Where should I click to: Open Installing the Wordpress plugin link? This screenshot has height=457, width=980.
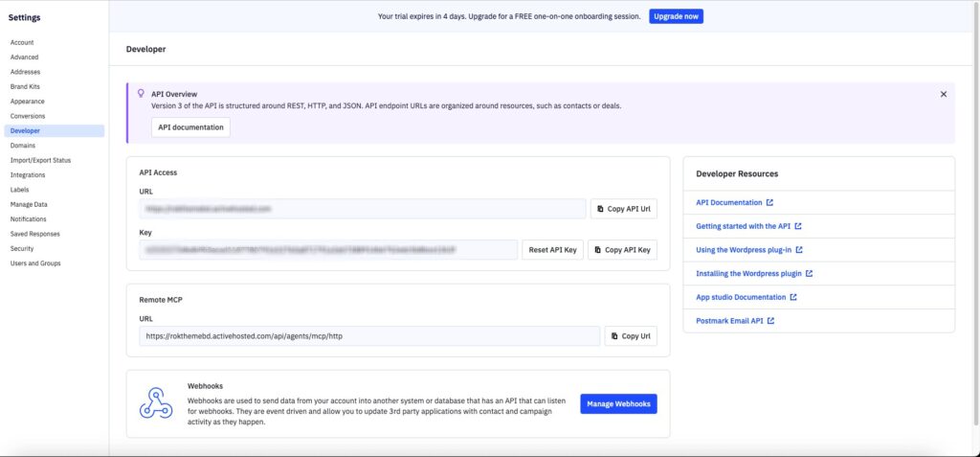(748, 274)
